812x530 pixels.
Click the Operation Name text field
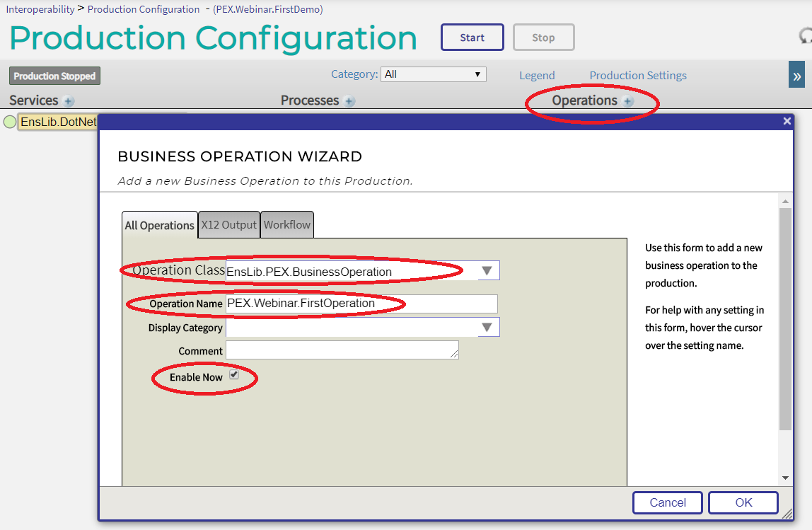point(361,304)
